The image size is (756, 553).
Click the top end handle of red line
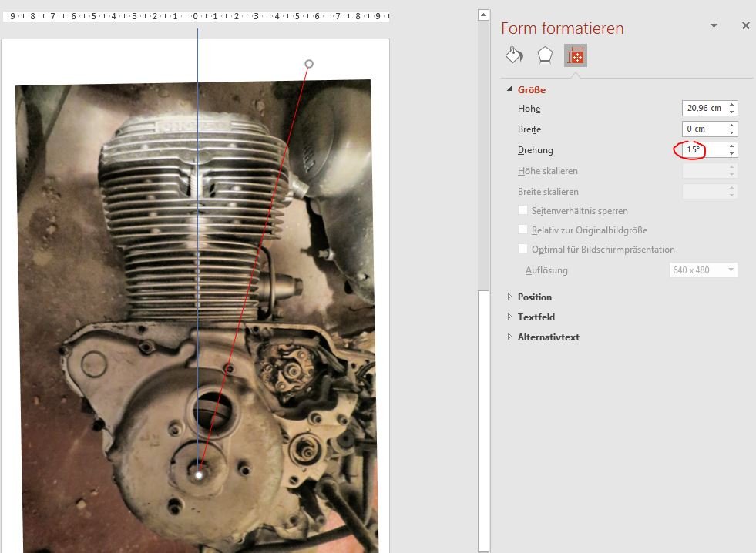coord(309,63)
